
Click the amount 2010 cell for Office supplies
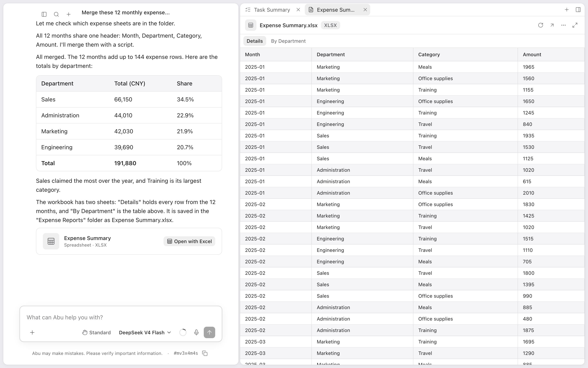[551, 193]
